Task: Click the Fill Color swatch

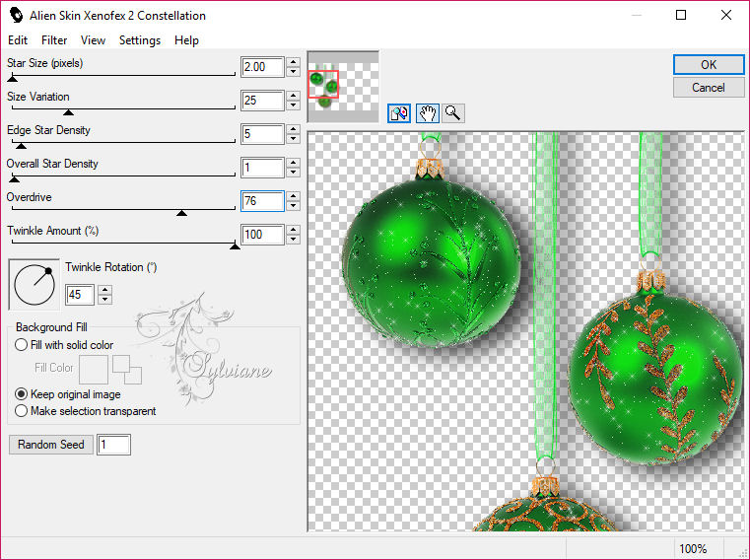Action: pyautogui.click(x=94, y=370)
